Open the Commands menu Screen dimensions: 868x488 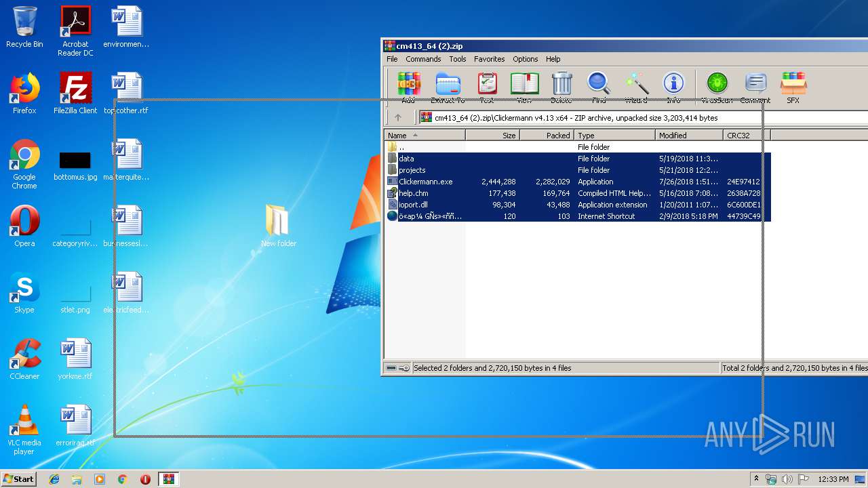423,59
